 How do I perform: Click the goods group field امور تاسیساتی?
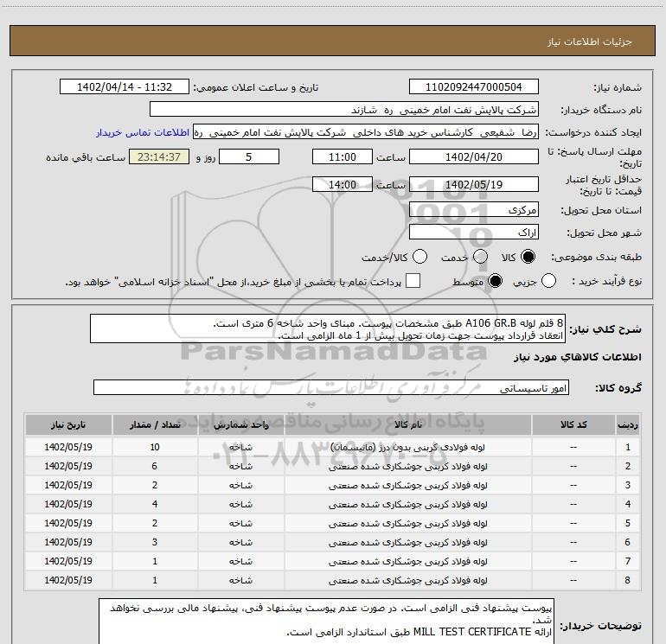click(331, 387)
